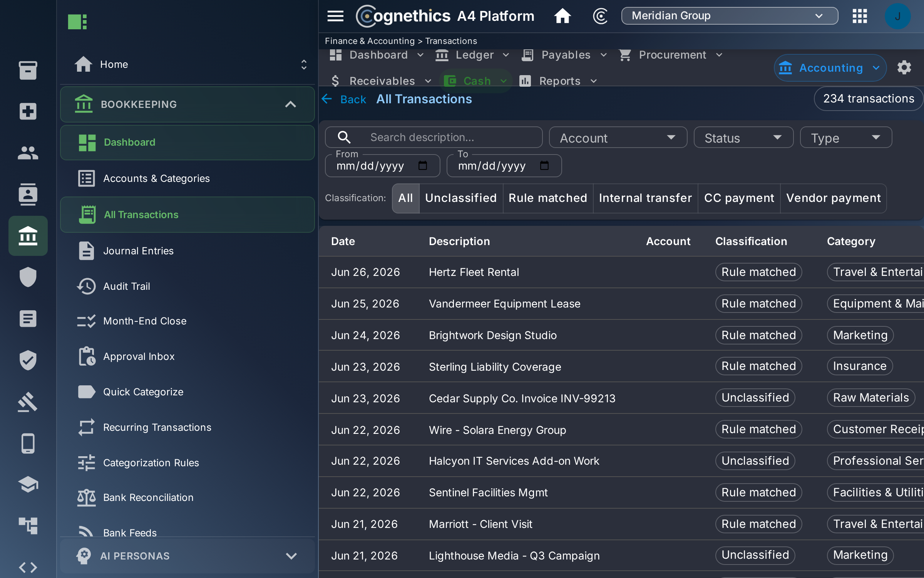
Task: Open the Type filter dropdown
Action: pyautogui.click(x=846, y=138)
